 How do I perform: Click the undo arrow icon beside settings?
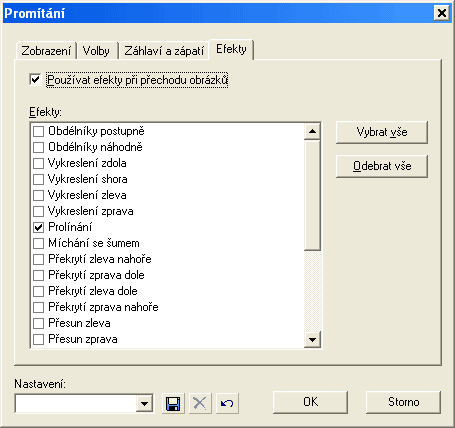tap(227, 403)
